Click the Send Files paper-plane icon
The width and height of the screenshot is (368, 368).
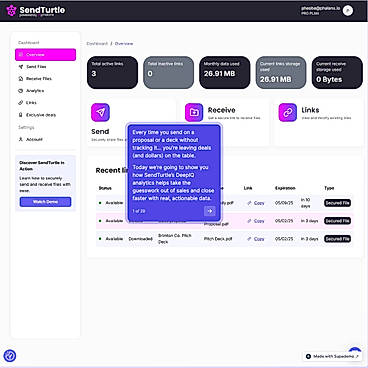point(21,67)
